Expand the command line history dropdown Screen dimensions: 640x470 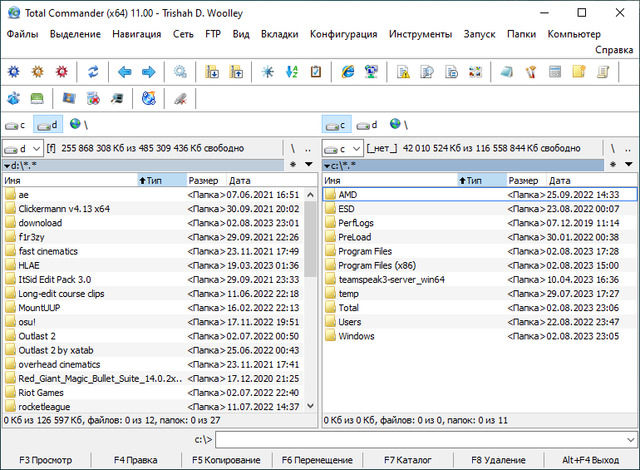coord(628,438)
